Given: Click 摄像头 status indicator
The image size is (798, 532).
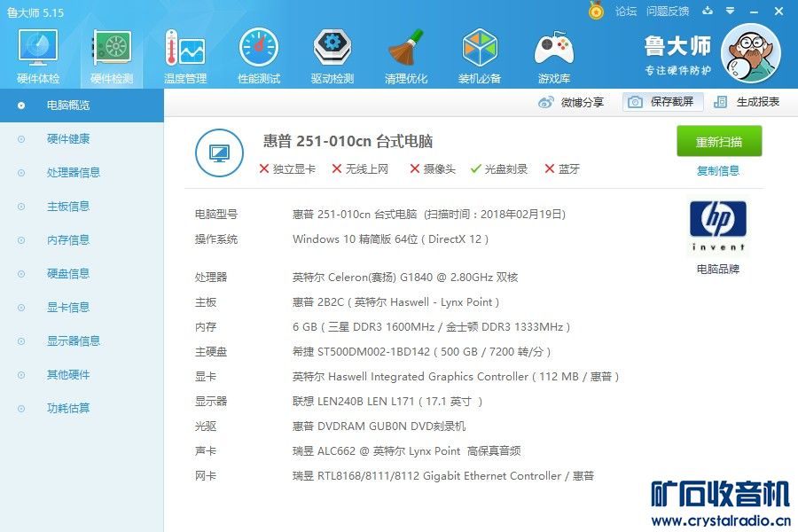Looking at the screenshot, I should [x=433, y=169].
